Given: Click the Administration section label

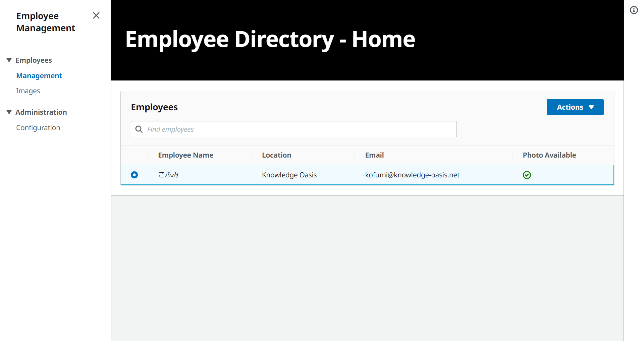Looking at the screenshot, I should point(41,112).
